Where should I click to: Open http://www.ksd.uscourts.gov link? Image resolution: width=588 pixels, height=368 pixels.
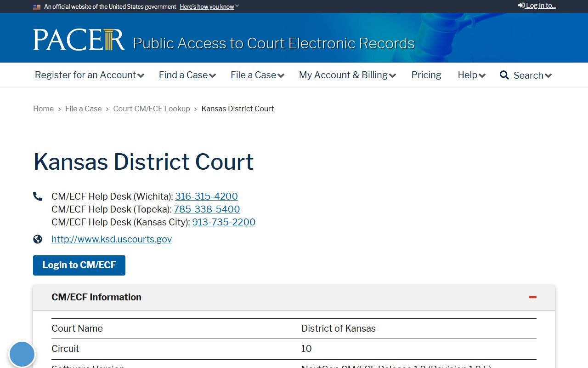pyautogui.click(x=112, y=239)
